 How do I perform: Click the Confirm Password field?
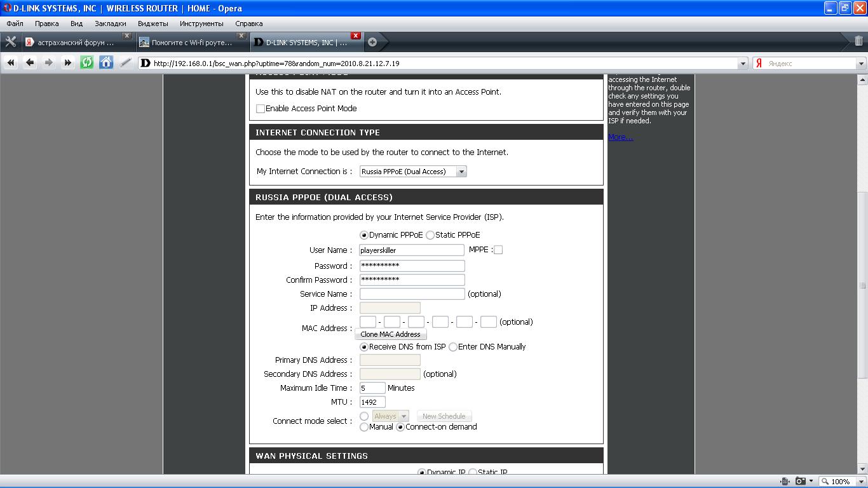(412, 280)
